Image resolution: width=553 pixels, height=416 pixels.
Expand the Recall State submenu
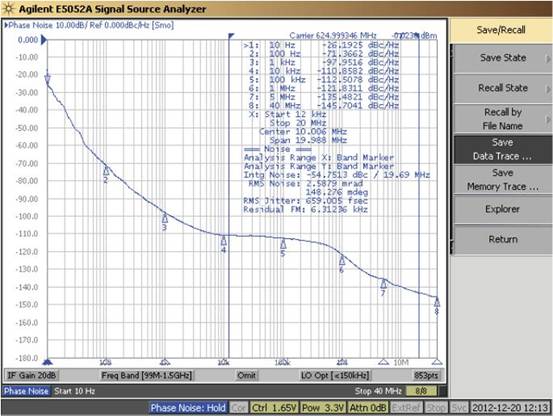502,88
